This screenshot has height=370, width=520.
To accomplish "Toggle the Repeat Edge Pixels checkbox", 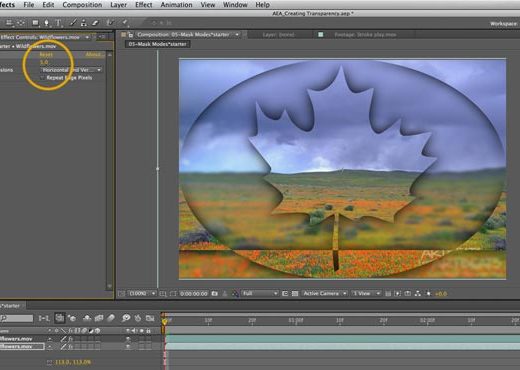I will (42, 78).
